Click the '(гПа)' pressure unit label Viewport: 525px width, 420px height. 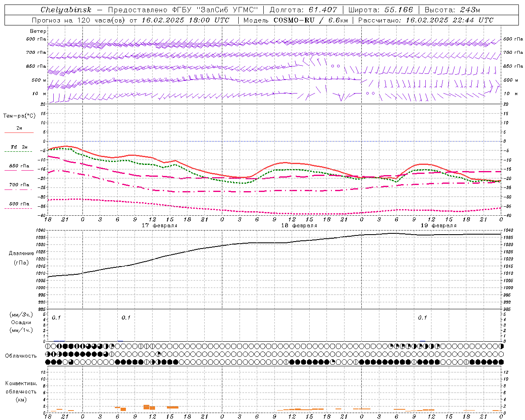pos(21,262)
